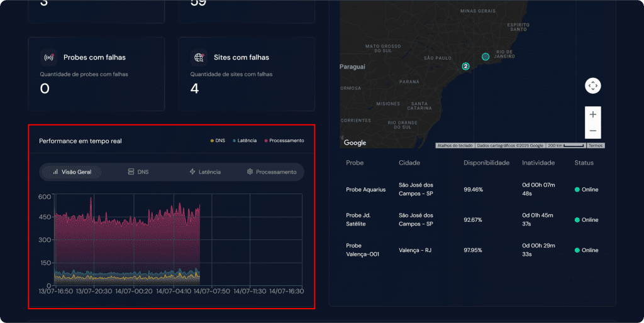The height and width of the screenshot is (323, 644).
Task: Click green Online status dot for Probe Valença-001
Action: coord(577,250)
